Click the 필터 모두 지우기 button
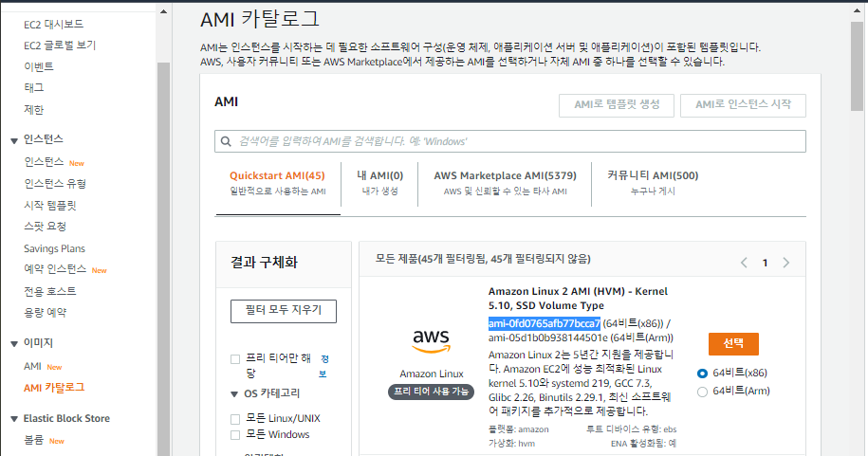868x456 pixels. pyautogui.click(x=284, y=311)
